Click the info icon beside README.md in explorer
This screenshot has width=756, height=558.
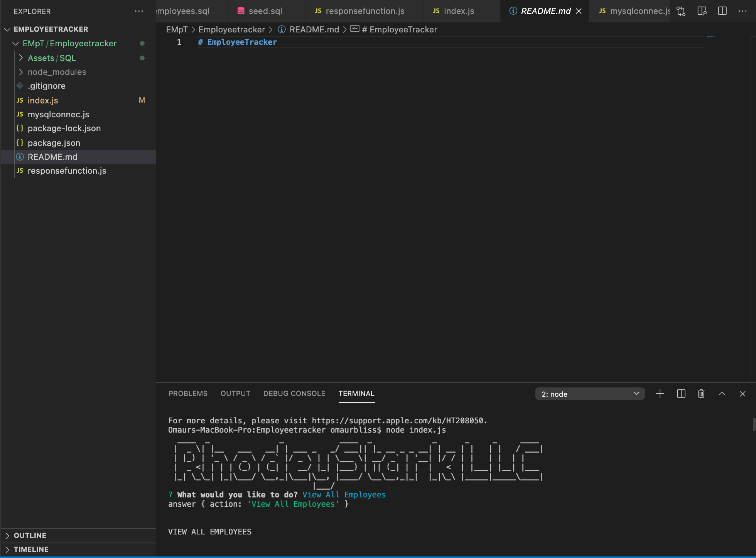point(20,157)
